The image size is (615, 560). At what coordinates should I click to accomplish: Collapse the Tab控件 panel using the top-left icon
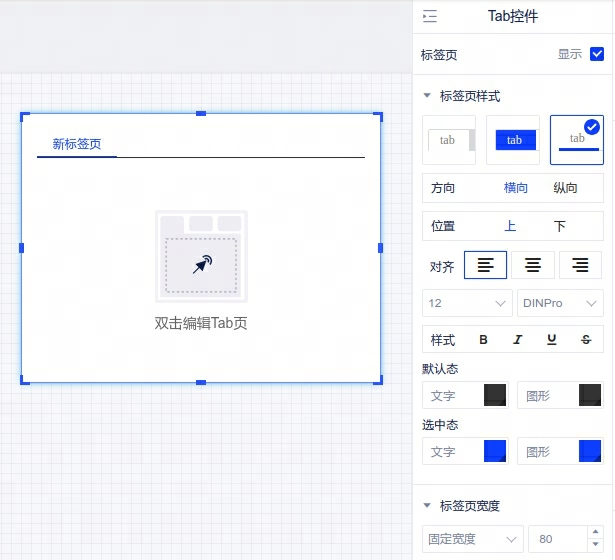430,16
